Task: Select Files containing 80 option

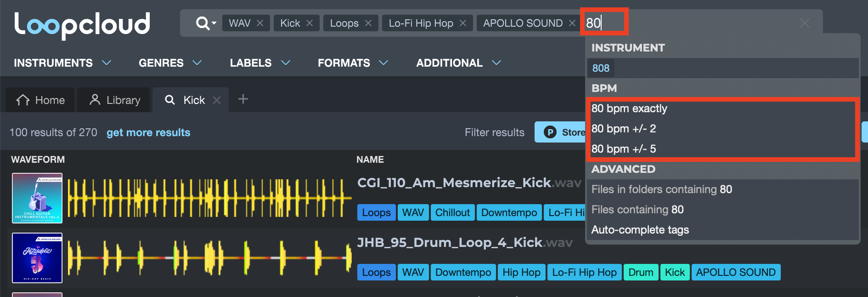Action: click(x=722, y=210)
